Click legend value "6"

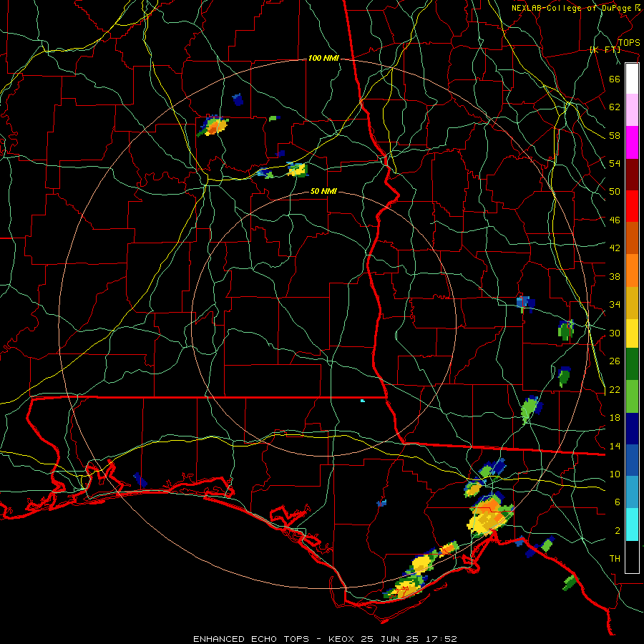click(618, 502)
